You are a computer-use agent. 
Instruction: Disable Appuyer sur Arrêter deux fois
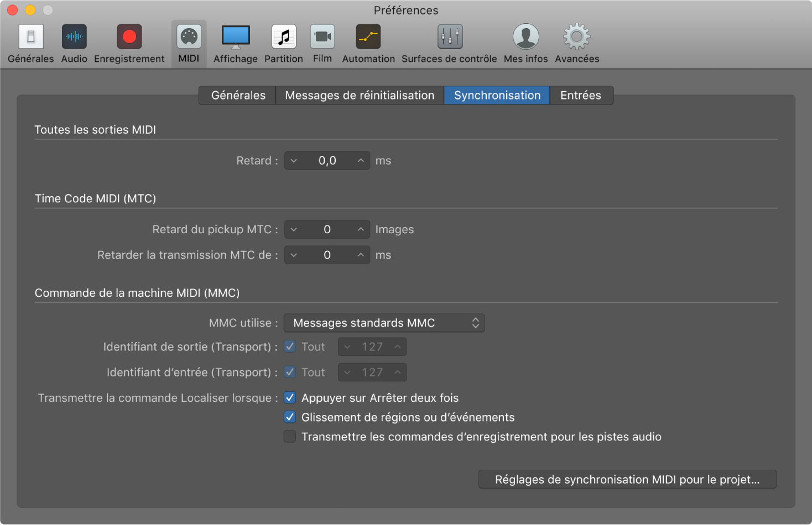290,397
